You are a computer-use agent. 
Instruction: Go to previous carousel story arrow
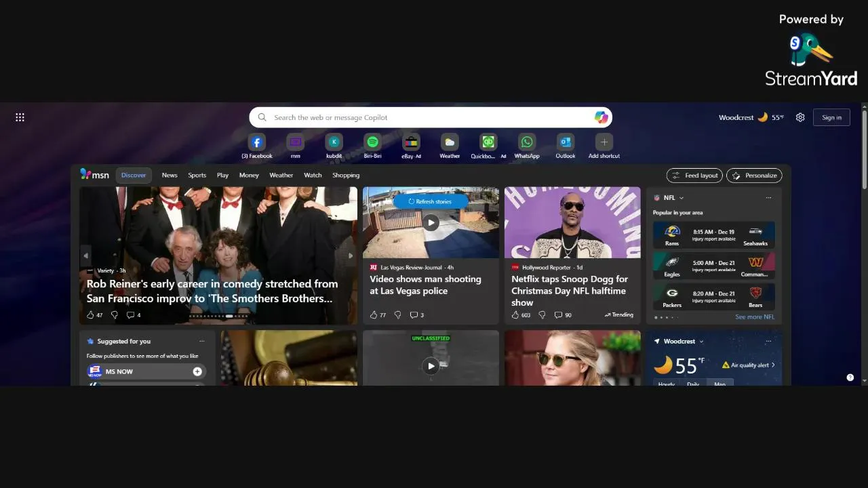[86, 256]
